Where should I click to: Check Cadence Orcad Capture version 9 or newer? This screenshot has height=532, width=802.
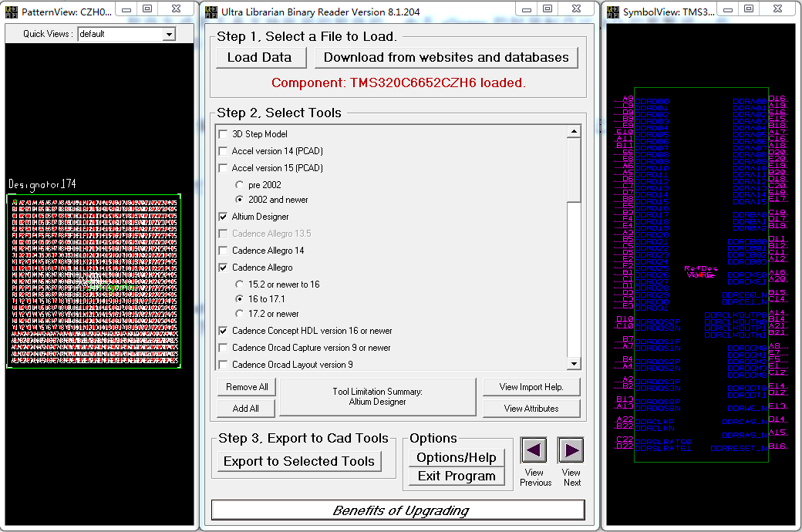(x=223, y=348)
